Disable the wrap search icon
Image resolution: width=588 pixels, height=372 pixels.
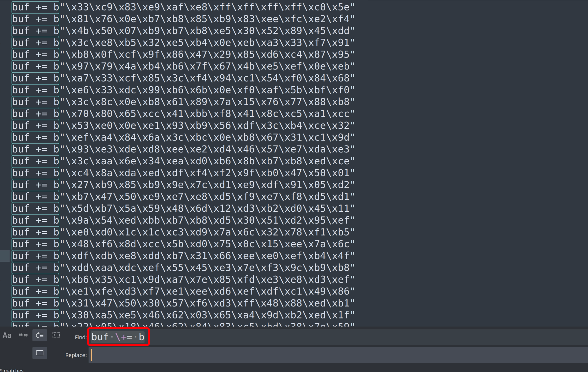coord(40,336)
